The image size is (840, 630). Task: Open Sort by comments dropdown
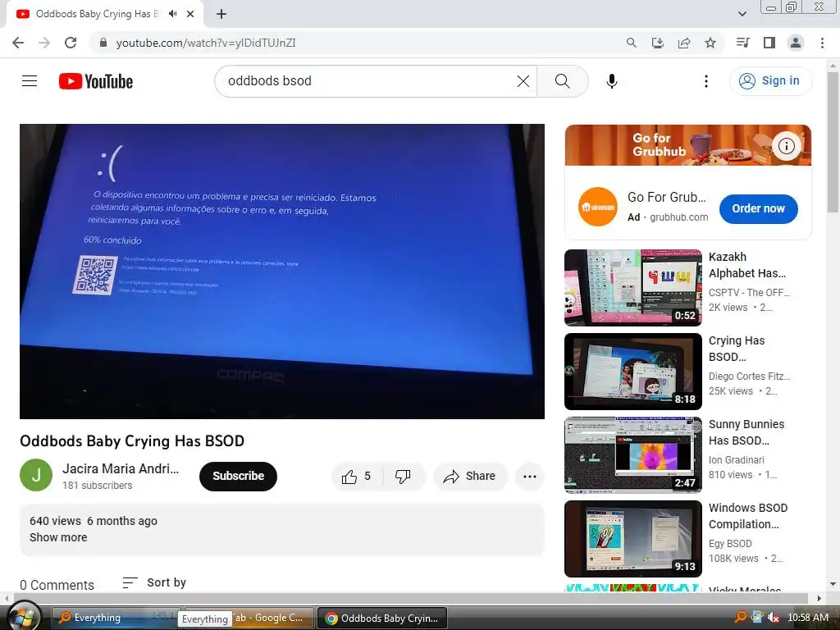154,582
